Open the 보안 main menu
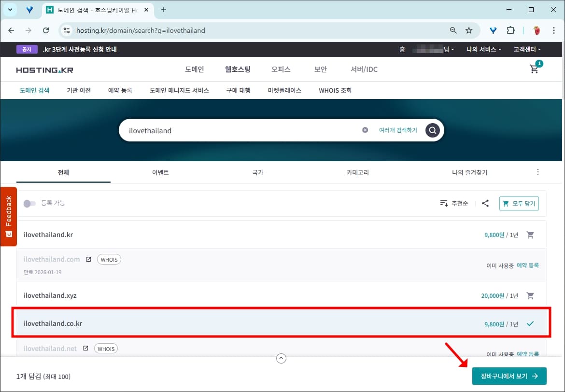Screen dimensions: 565x392 [320, 69]
